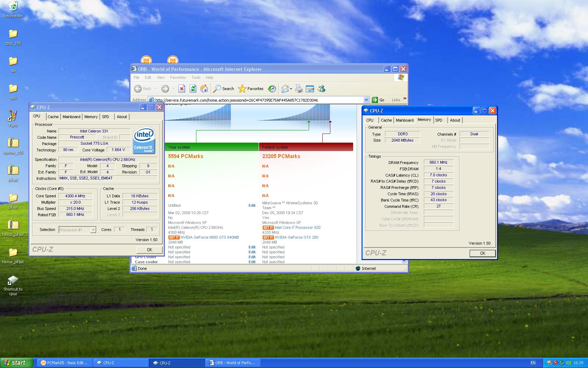Open Favorites star in Internet Explorer toolbar
This screenshot has height=368, width=588.
(x=251, y=89)
